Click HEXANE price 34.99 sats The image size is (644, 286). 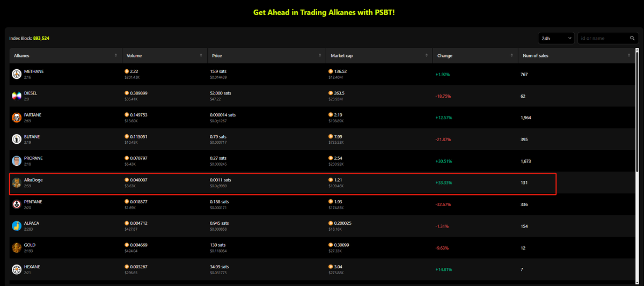coord(219,267)
